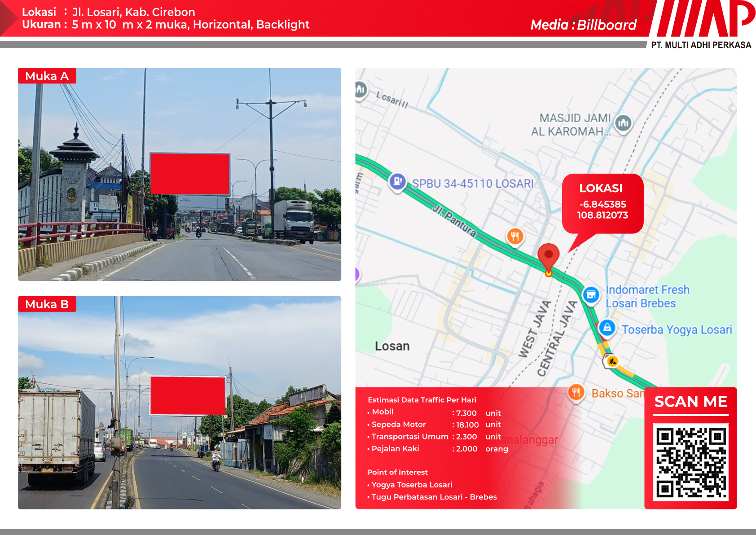The width and height of the screenshot is (756, 535).
Task: Click the "Toserba Yogya Losari" map label
Action: click(677, 330)
